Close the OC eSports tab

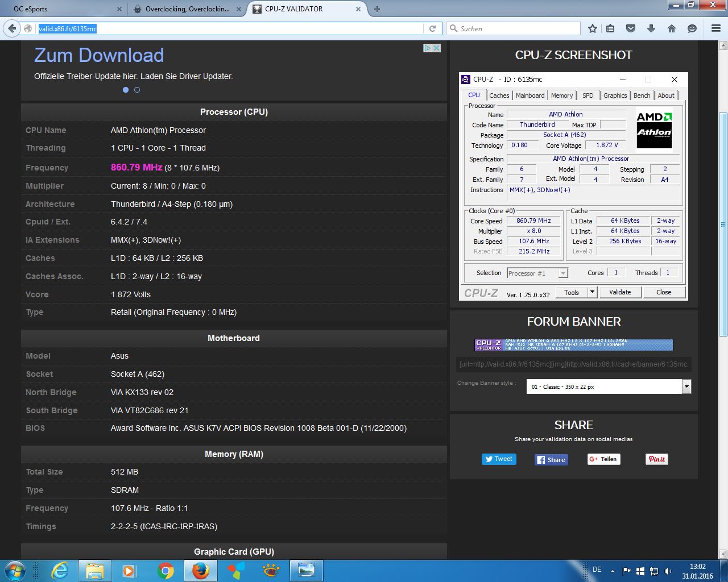point(119,9)
